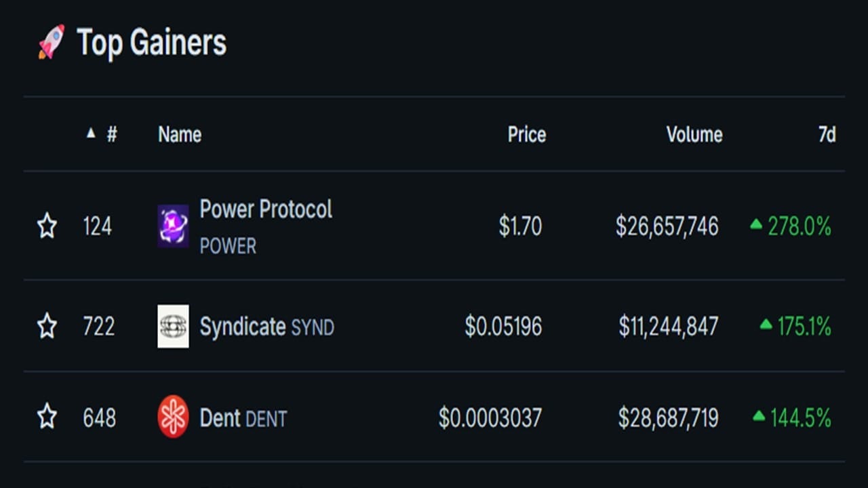Click the Power Protocol coin logo
This screenshot has width=868, height=488.
(x=173, y=226)
